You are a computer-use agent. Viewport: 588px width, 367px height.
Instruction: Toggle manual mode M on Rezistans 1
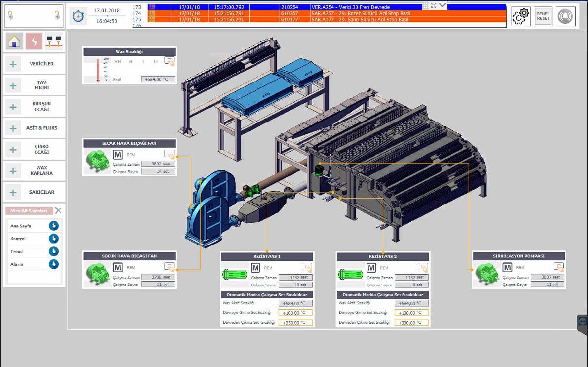pyautogui.click(x=256, y=268)
